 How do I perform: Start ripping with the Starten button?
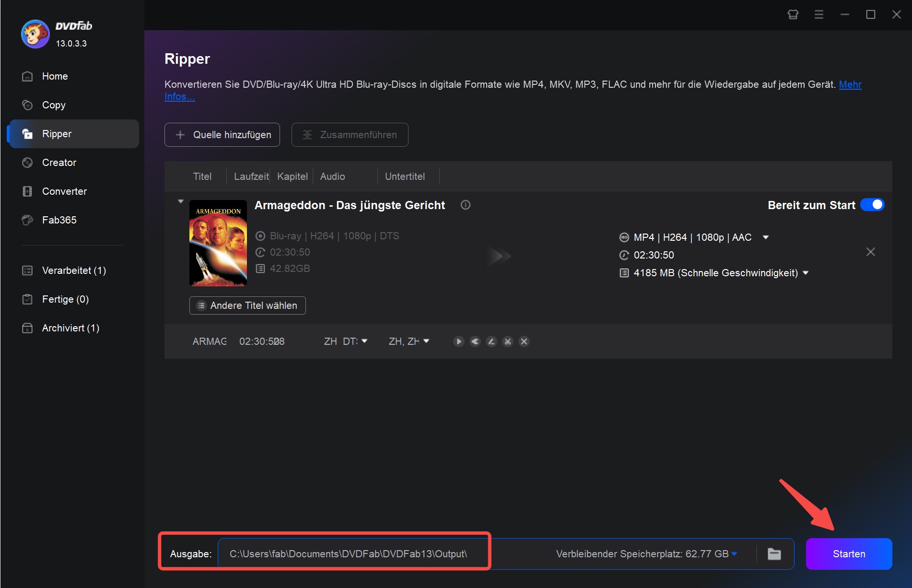point(849,554)
